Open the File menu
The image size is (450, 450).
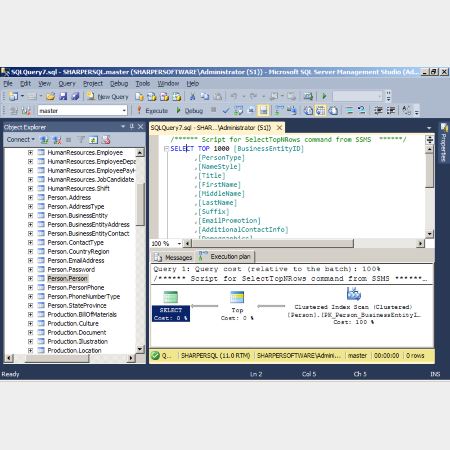[8, 84]
